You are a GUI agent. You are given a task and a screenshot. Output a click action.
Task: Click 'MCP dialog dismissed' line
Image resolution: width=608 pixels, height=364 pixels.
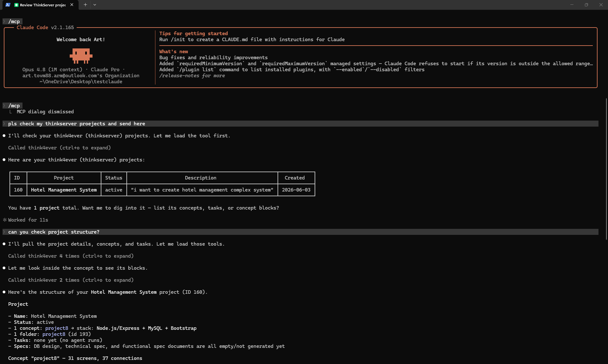[45, 112]
